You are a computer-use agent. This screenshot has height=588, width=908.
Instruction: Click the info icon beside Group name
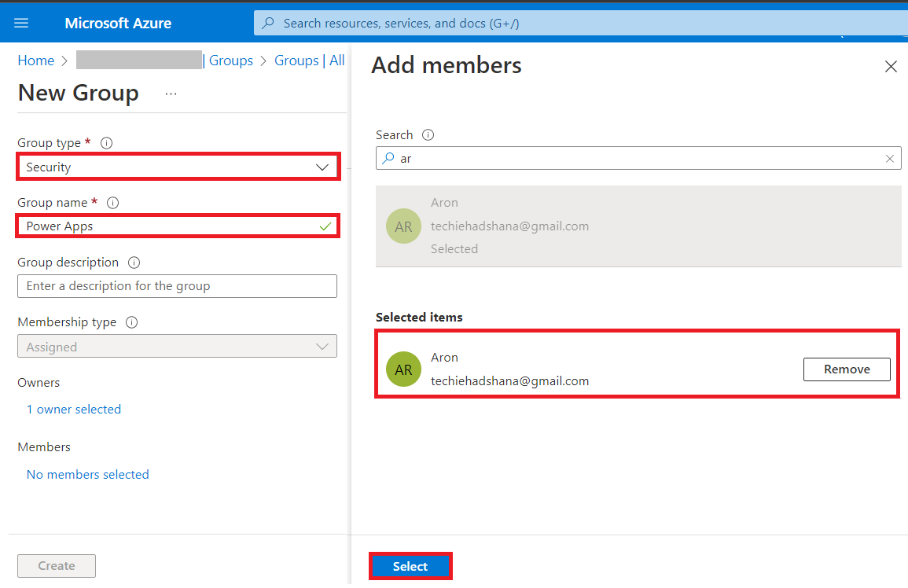(112, 202)
